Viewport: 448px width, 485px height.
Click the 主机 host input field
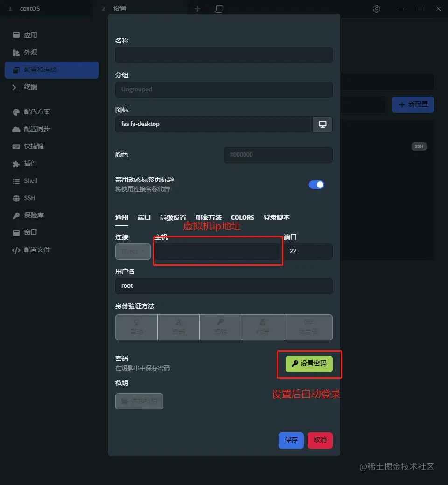point(218,251)
